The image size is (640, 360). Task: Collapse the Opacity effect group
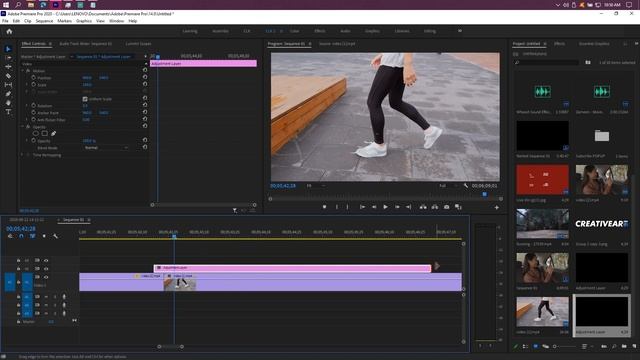(23, 127)
